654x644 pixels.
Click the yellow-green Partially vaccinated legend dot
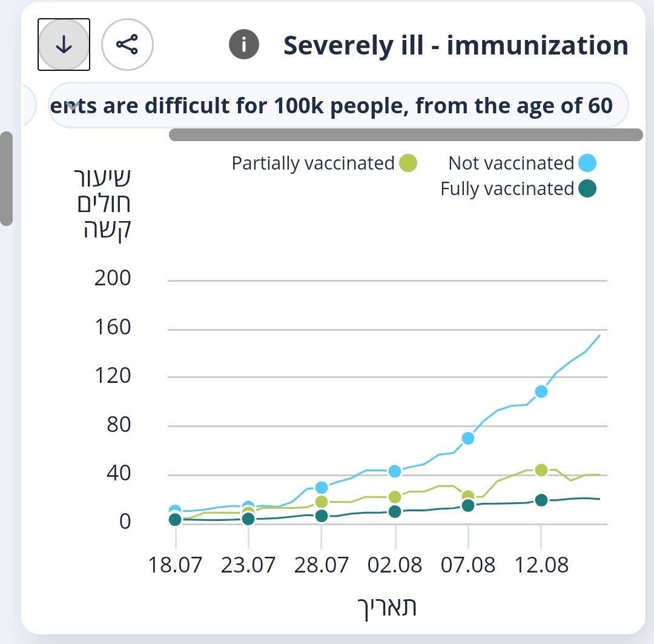[x=408, y=164]
